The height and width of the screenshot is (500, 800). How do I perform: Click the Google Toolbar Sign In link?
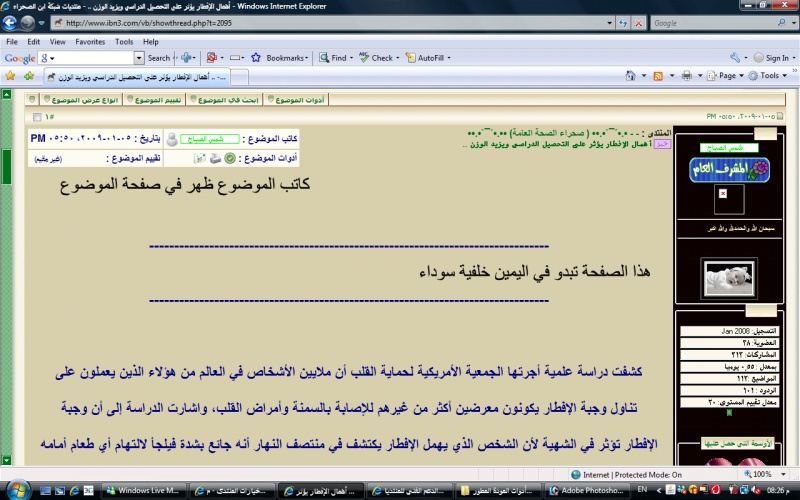click(x=771, y=58)
